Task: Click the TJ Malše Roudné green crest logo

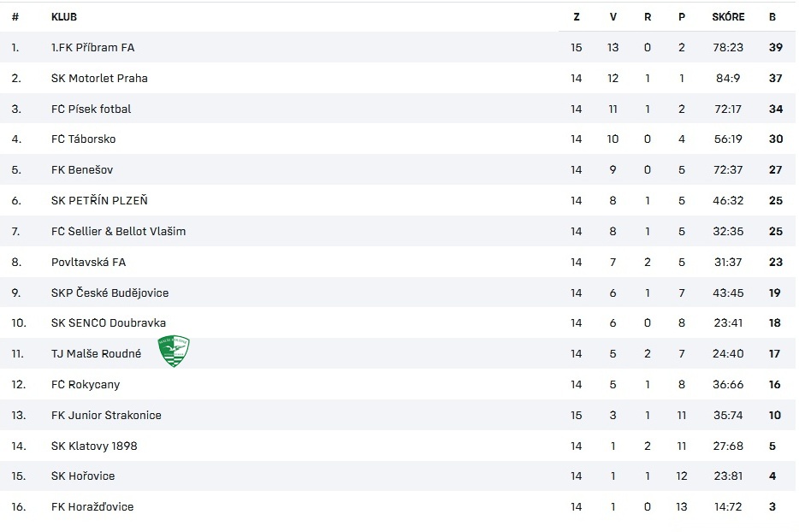Action: click(174, 351)
